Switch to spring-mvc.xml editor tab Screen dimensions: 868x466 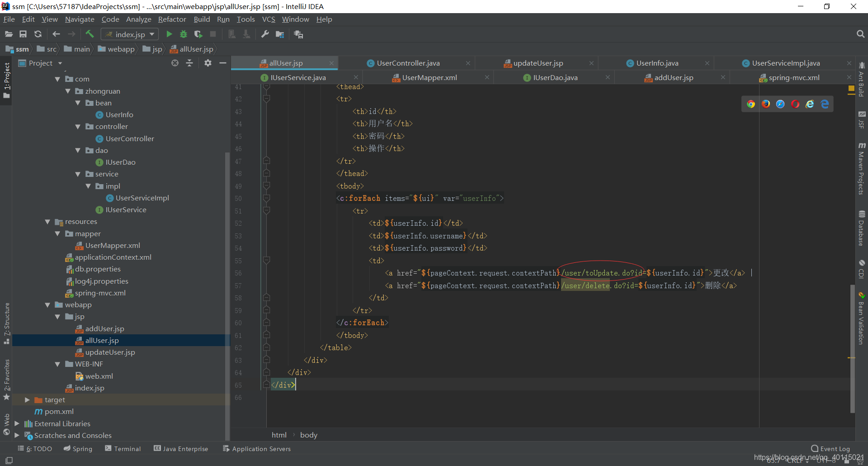tap(794, 78)
